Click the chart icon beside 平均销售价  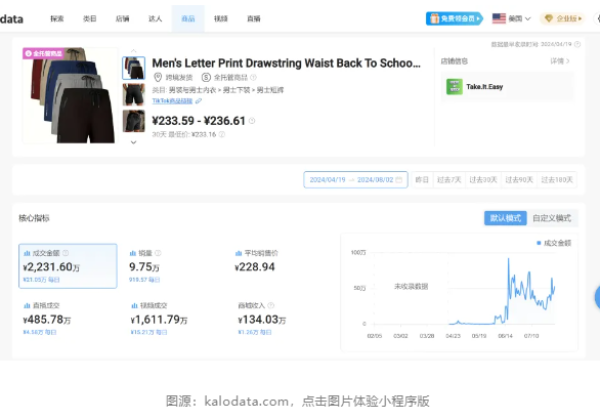(238, 253)
